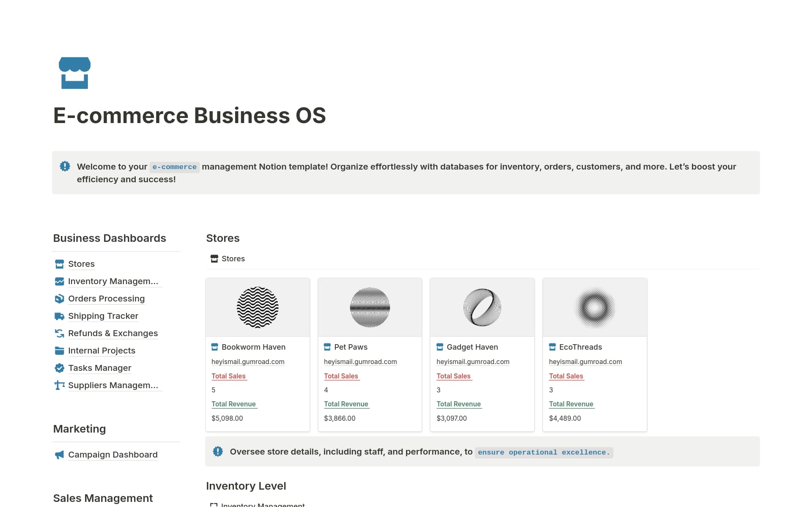Switch to the Marketing section's Campaign Dashboard

(112, 455)
